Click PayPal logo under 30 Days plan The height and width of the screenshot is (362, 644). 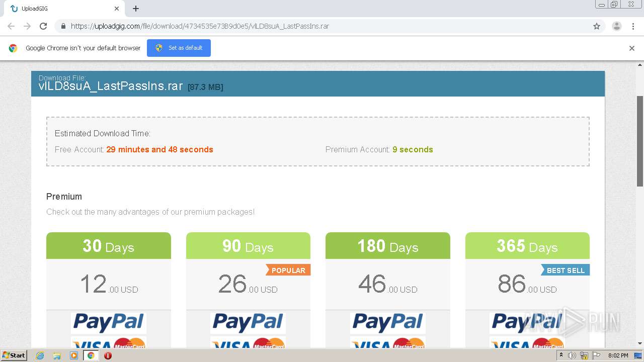coord(109,323)
